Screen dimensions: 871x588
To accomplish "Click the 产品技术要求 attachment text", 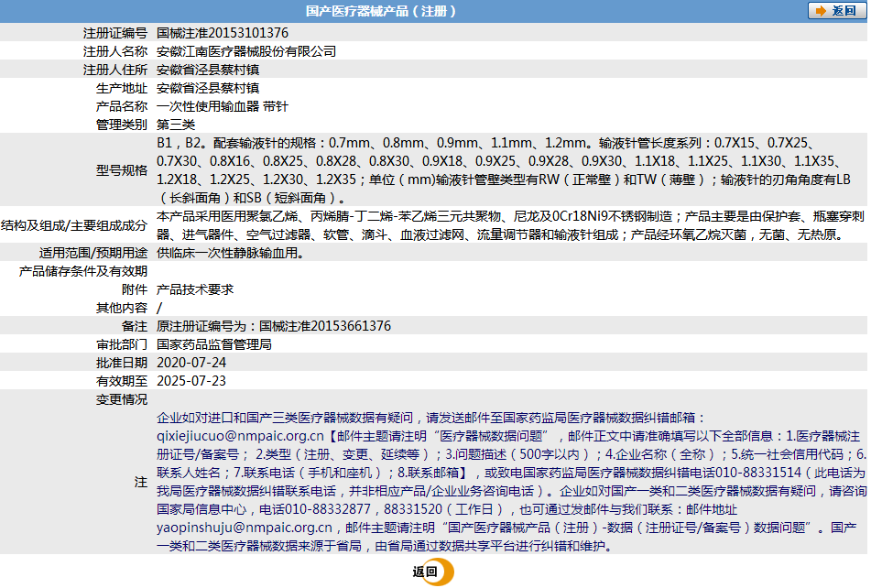I will pyautogui.click(x=195, y=289).
